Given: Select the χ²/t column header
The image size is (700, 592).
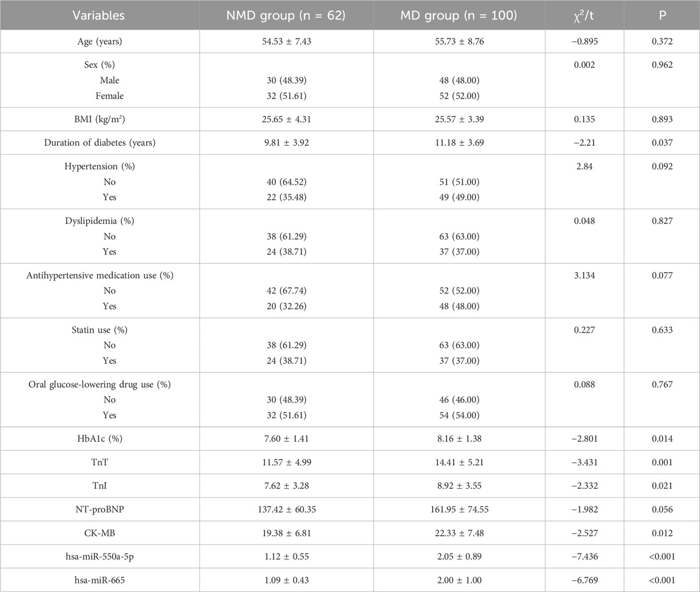Looking at the screenshot, I should point(588,16).
